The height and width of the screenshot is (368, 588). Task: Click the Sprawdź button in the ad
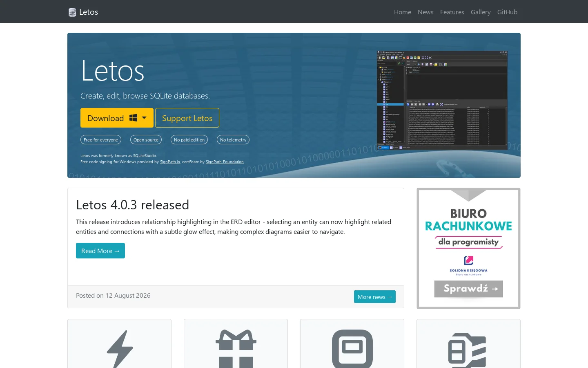click(x=468, y=289)
